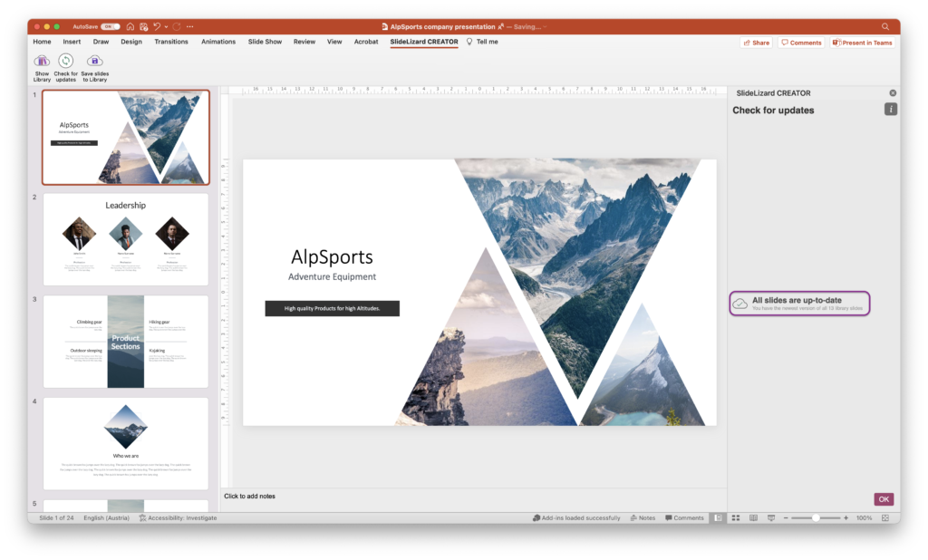This screenshot has width=928, height=560.
Task: Close the SlideLizard CREATOR pane
Action: coord(893,93)
